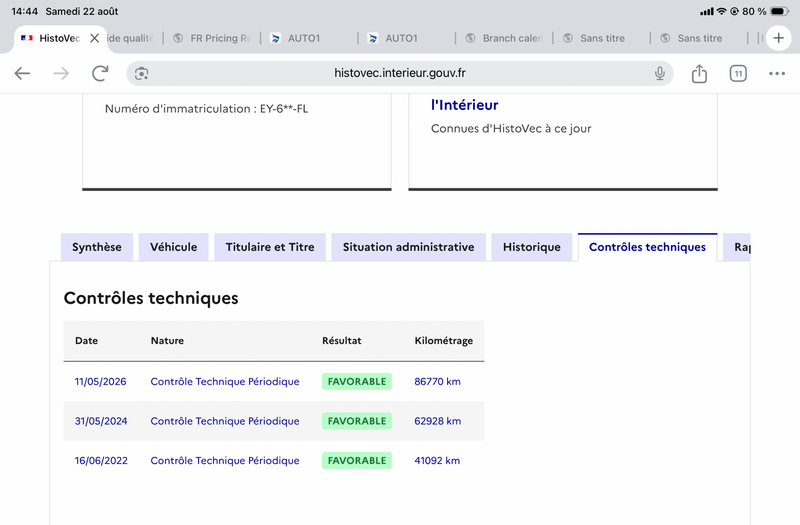Click Contrôle Technique Périodique in 31/05/2024 row
800x525 pixels.
tap(224, 421)
